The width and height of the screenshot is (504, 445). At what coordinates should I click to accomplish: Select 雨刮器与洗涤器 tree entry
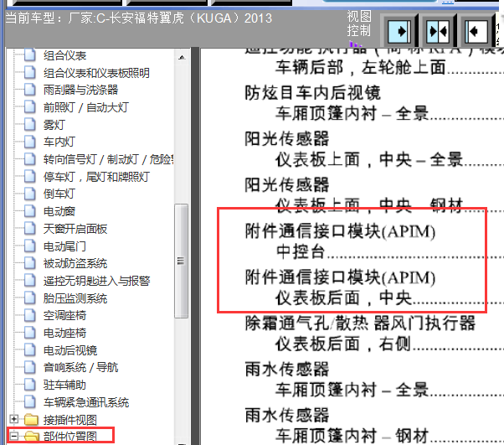81,90
